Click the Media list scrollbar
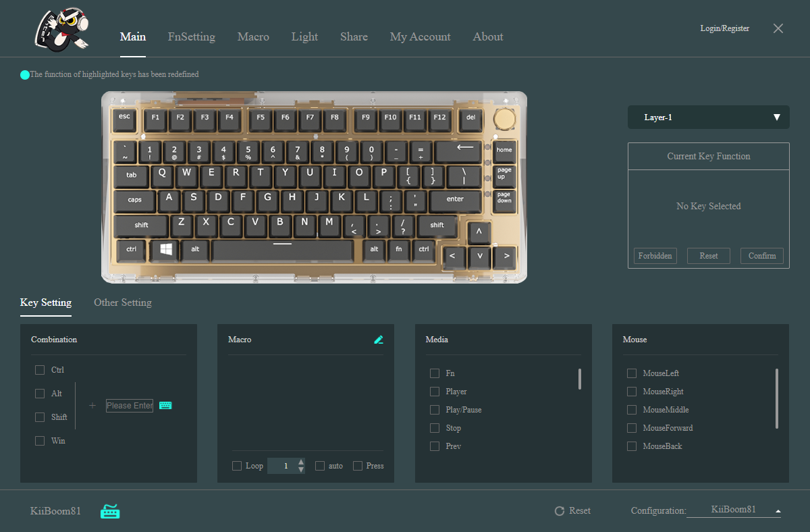This screenshot has height=532, width=810. [579, 379]
